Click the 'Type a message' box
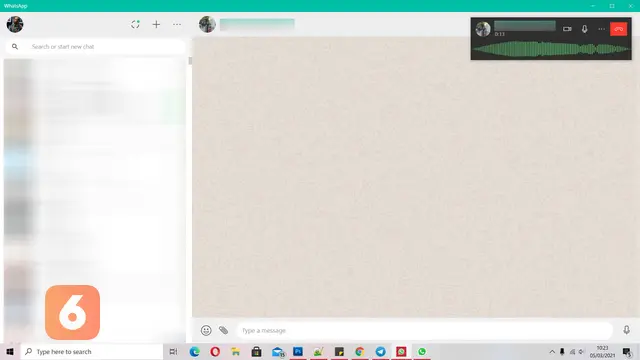 (424, 330)
